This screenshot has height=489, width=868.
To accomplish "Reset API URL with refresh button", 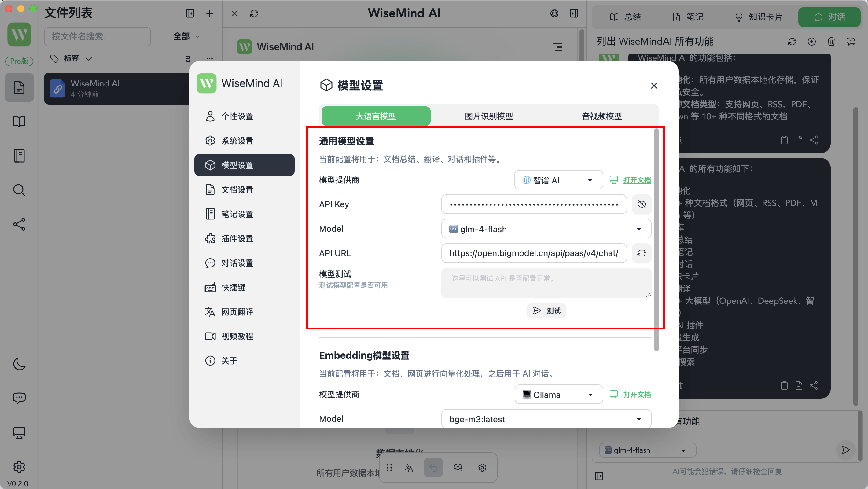I will click(x=642, y=253).
